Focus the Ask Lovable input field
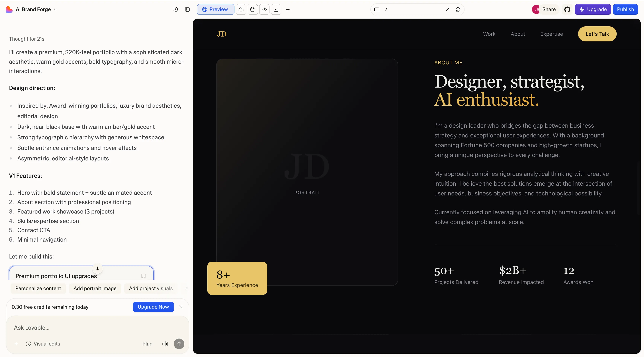644x357 pixels. point(98,327)
